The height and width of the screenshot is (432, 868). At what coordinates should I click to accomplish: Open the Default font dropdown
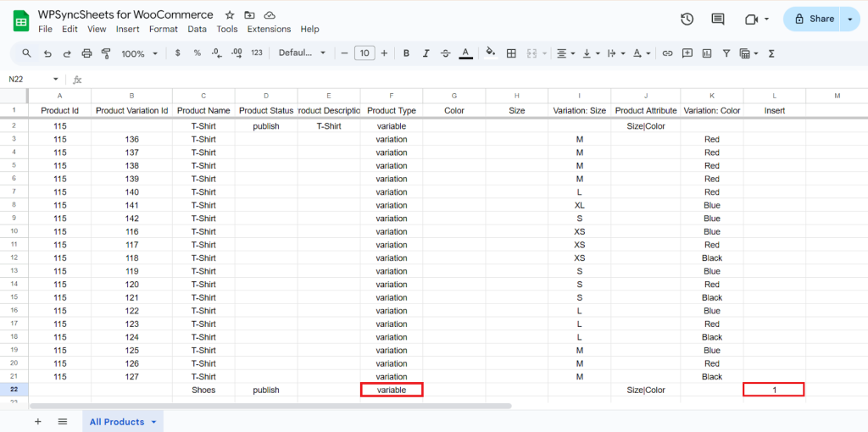click(303, 53)
